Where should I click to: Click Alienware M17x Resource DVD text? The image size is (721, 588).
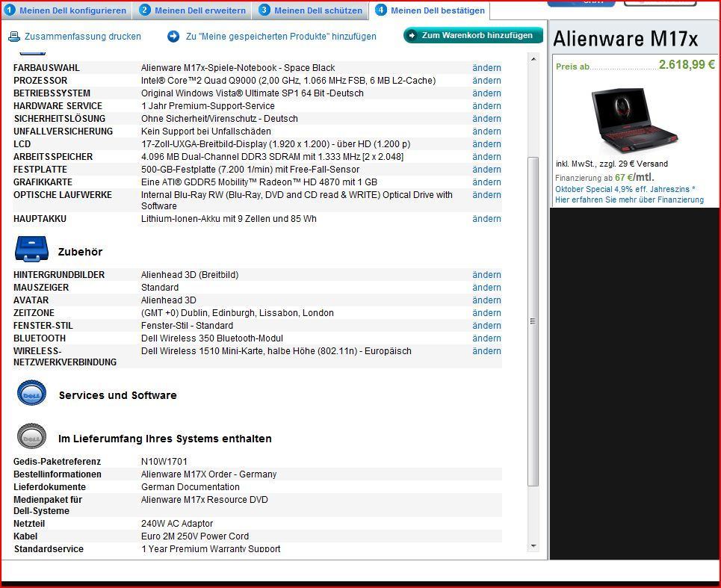205,500
